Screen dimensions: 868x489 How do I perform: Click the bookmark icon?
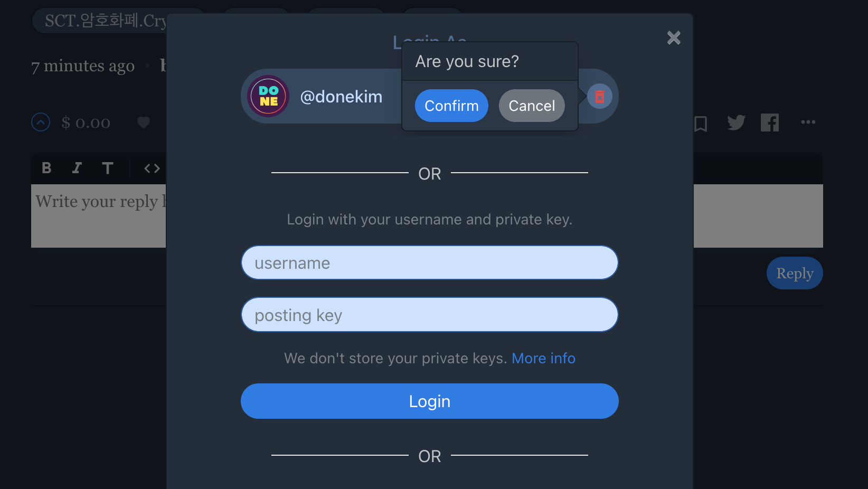point(701,124)
